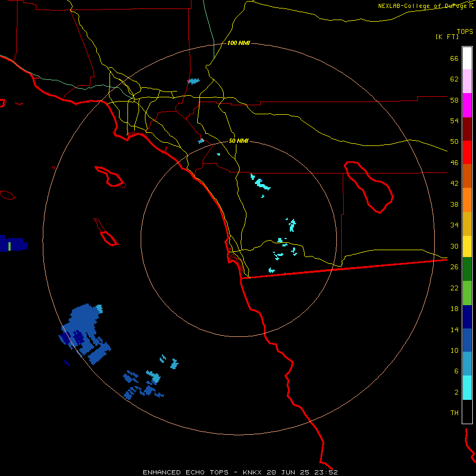Click the KNKX radar site identifier
Screen dimensions: 476x476
pos(252,472)
